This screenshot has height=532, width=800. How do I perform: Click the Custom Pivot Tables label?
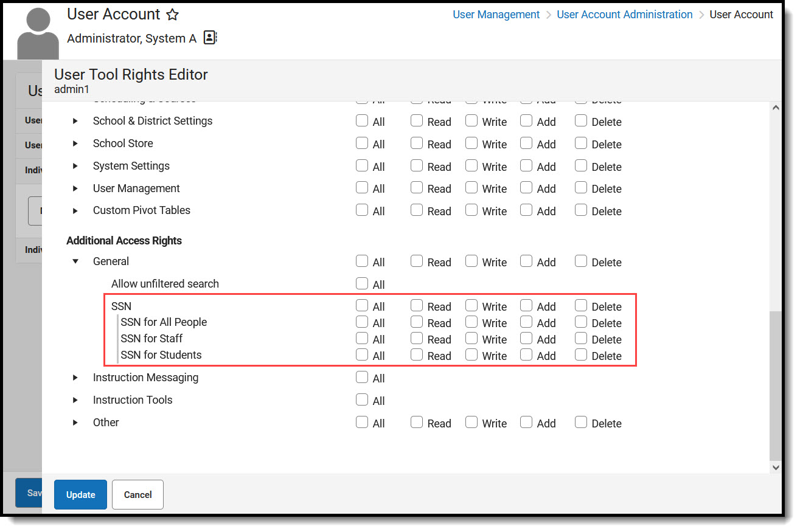142,210
